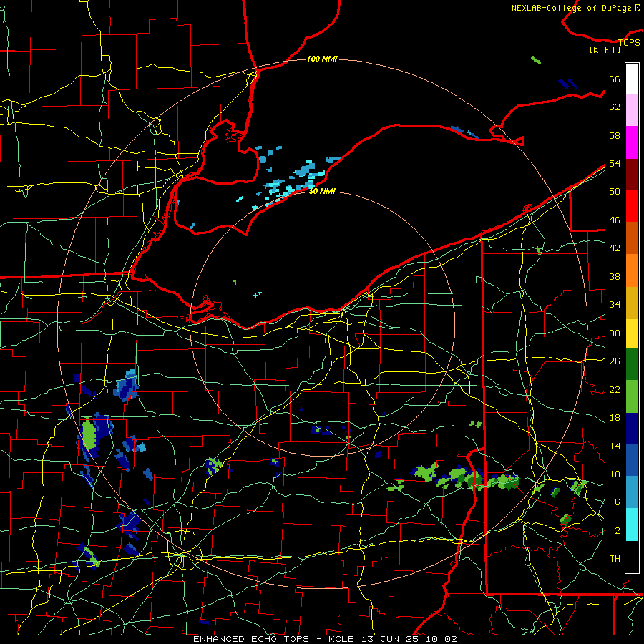Click the legend value 14

tap(615, 446)
